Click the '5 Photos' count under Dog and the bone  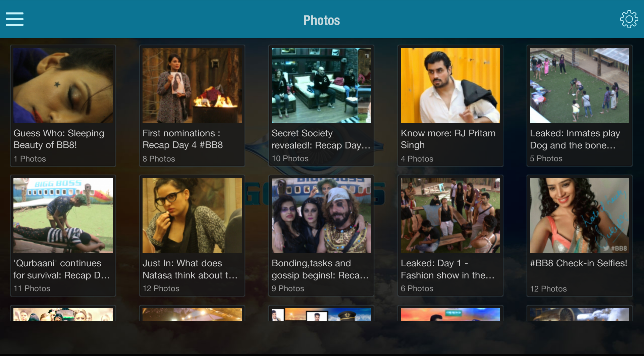(x=546, y=159)
